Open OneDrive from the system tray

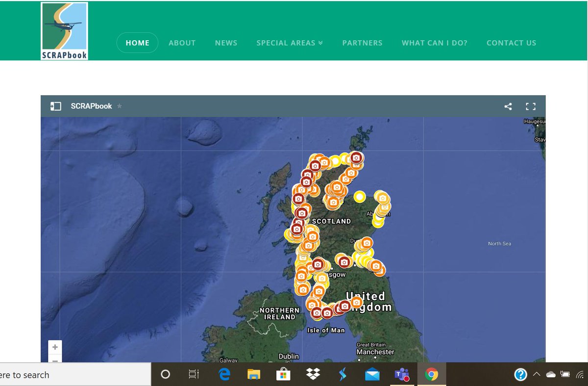(550, 374)
